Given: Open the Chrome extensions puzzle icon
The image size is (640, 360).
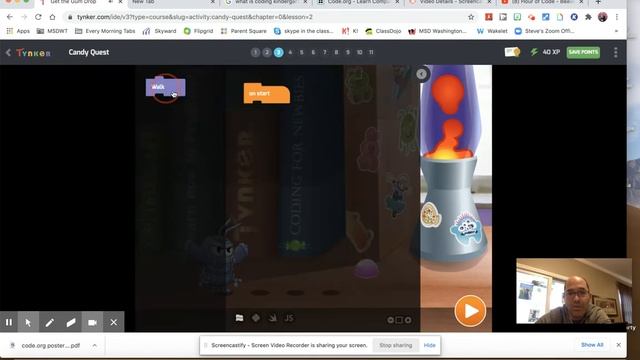Looking at the screenshot, I should 588,17.
